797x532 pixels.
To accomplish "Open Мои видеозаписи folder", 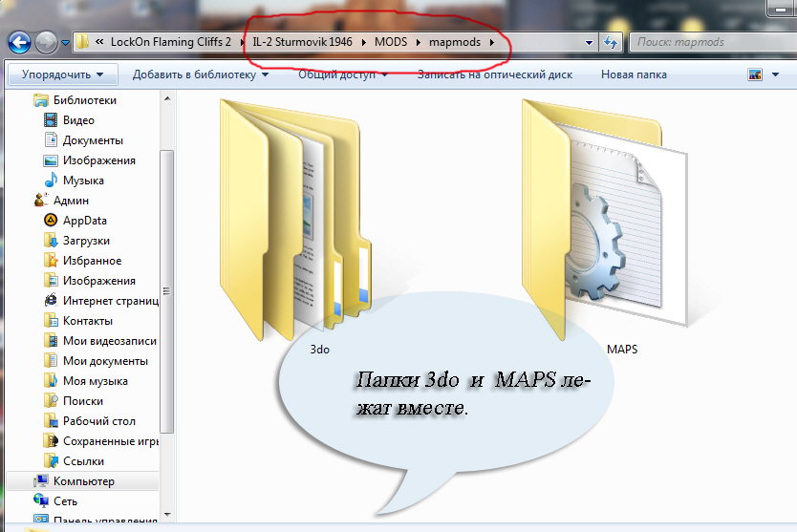I will (x=109, y=341).
